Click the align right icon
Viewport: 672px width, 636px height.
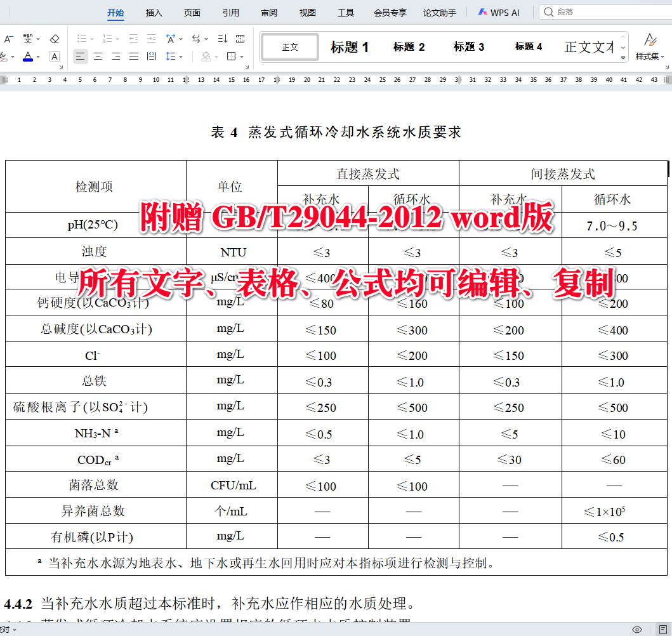(x=115, y=56)
